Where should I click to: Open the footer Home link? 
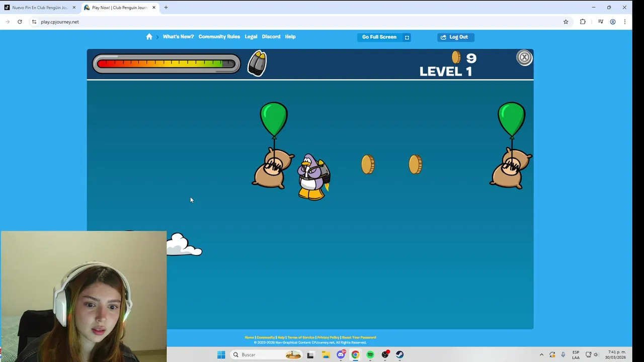(x=249, y=337)
